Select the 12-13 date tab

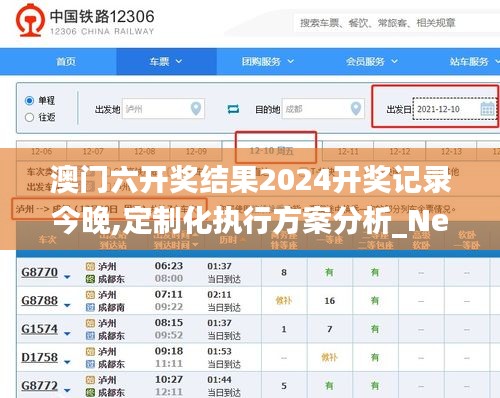451,152
